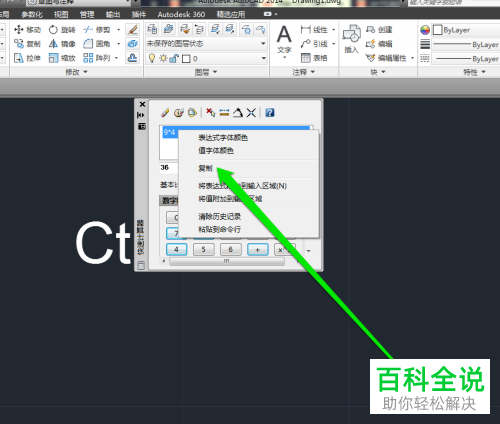Image resolution: width=500 pixels, height=424 pixels.
Task: Open the Output (输出) ribbon tab
Action: 113,14
